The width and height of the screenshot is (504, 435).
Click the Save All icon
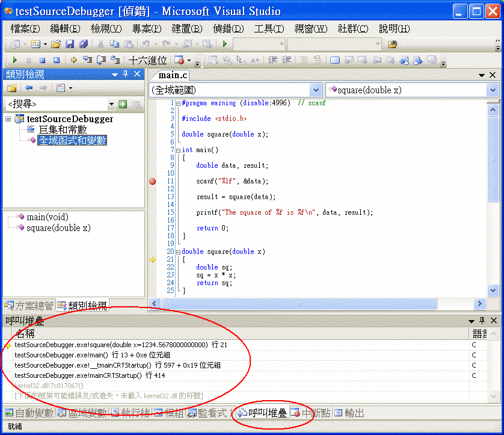pyautogui.click(x=84, y=44)
